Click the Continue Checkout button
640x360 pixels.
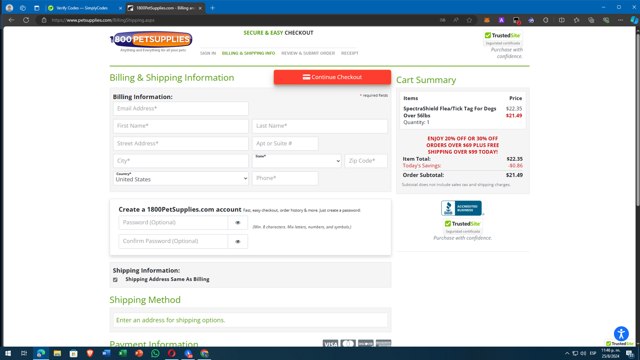point(332,77)
